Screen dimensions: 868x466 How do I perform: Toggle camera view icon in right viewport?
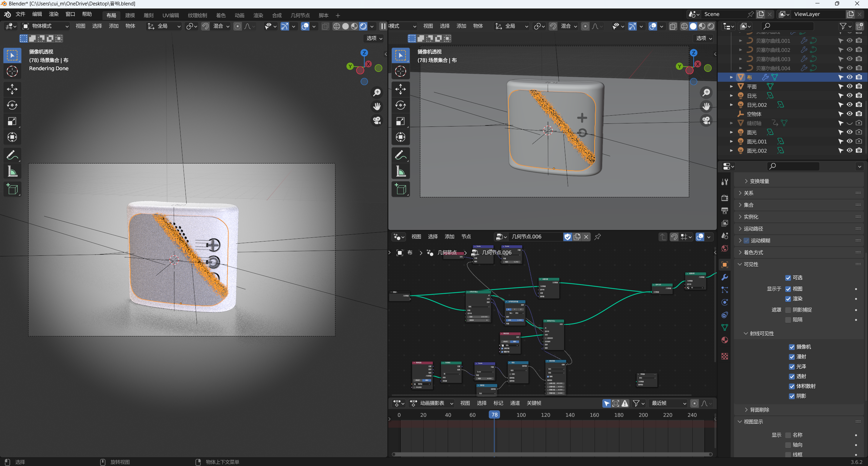(x=706, y=120)
